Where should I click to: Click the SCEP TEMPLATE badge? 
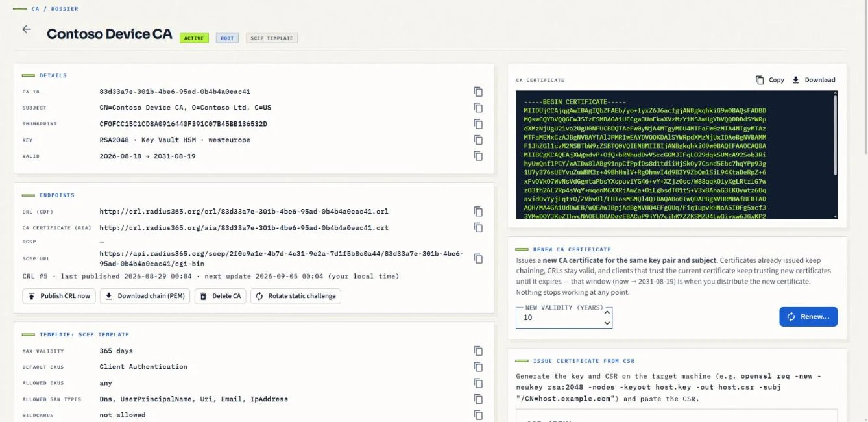[x=272, y=38]
